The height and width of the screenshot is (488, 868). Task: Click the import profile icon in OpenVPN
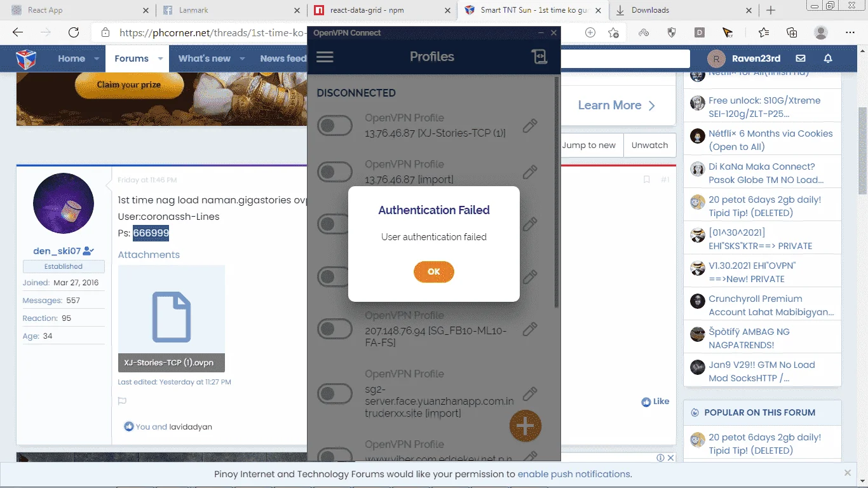539,57
